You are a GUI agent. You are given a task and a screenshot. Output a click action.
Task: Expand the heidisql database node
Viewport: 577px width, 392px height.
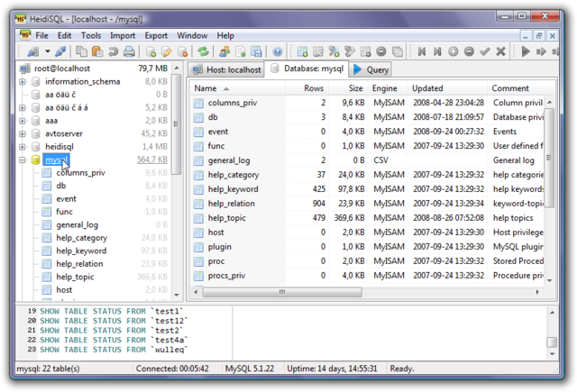coord(23,147)
